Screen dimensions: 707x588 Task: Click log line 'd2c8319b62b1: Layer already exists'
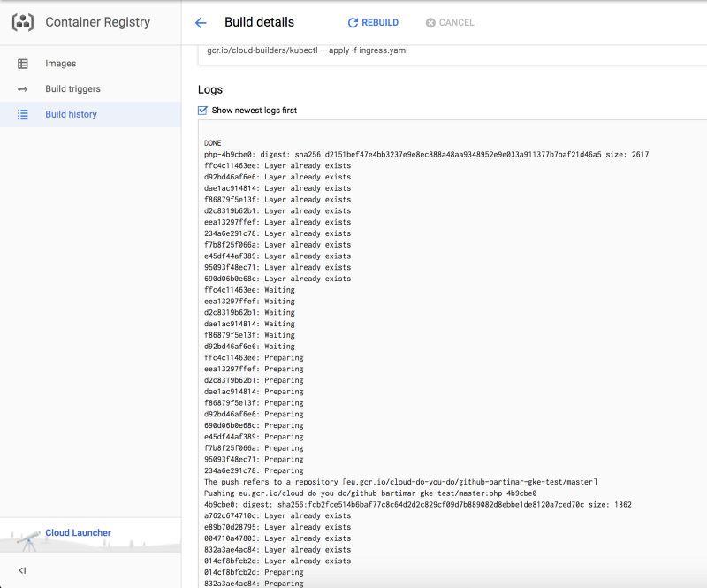point(277,210)
